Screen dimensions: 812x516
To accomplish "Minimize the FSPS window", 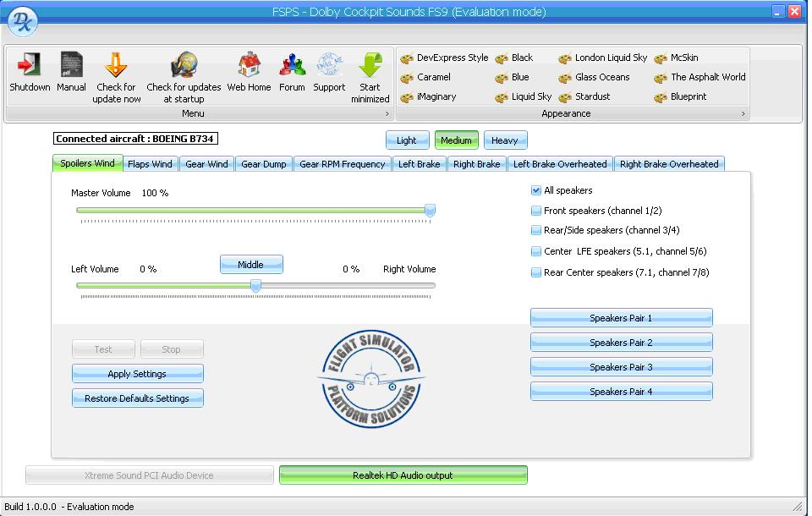I will (778, 12).
